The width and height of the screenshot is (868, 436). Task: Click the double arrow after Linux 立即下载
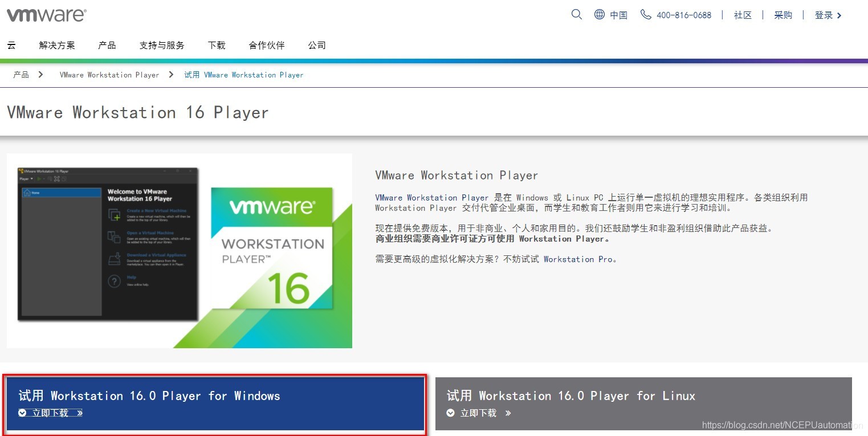tap(508, 413)
